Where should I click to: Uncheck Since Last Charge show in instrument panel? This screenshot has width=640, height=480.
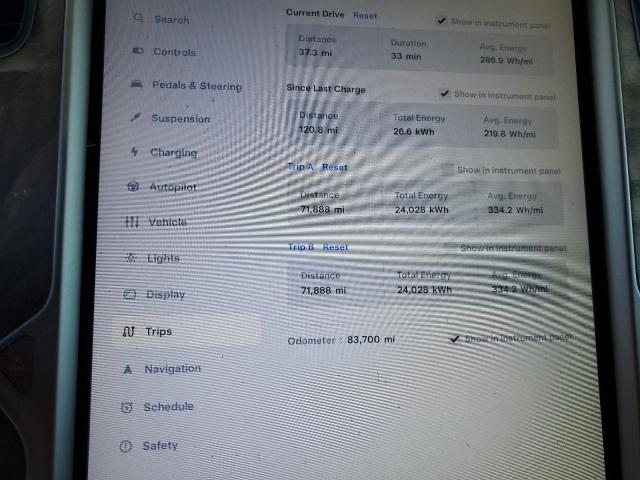[445, 94]
